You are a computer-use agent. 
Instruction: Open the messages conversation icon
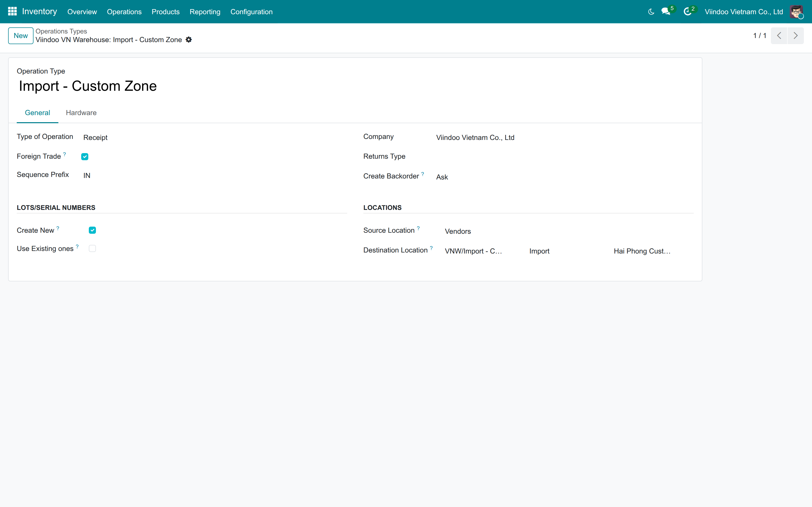pos(666,12)
